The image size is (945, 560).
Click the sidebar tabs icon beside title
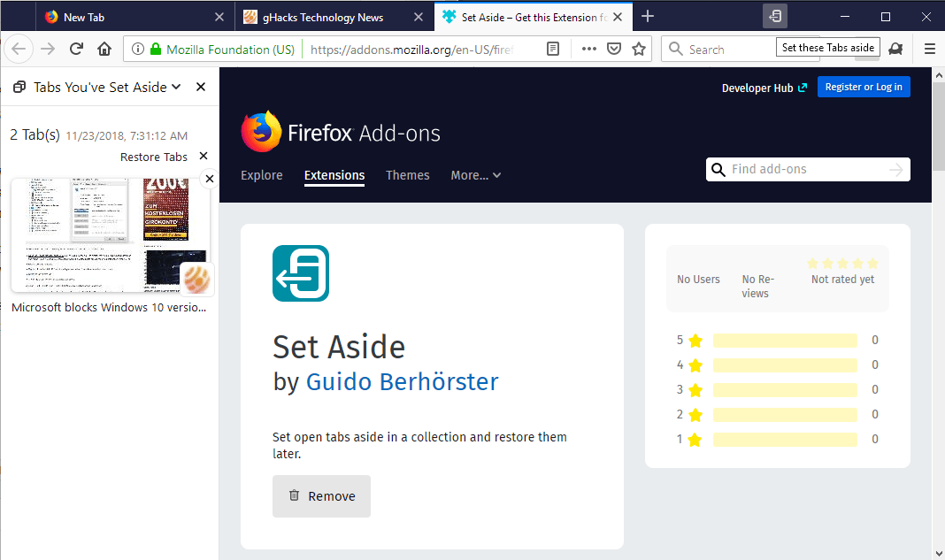19,87
